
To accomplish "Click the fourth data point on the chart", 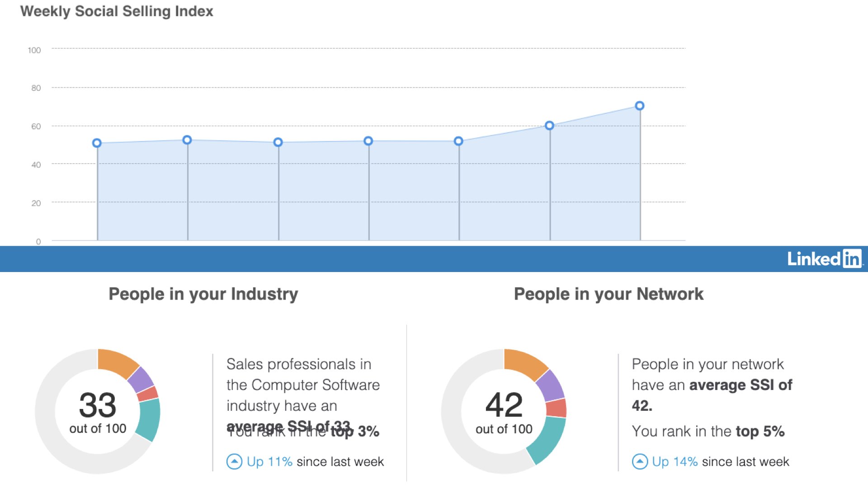I will tap(368, 141).
